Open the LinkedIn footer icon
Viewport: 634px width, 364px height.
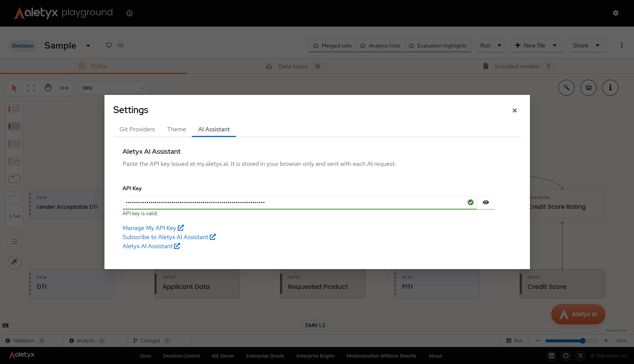pyautogui.click(x=552, y=356)
